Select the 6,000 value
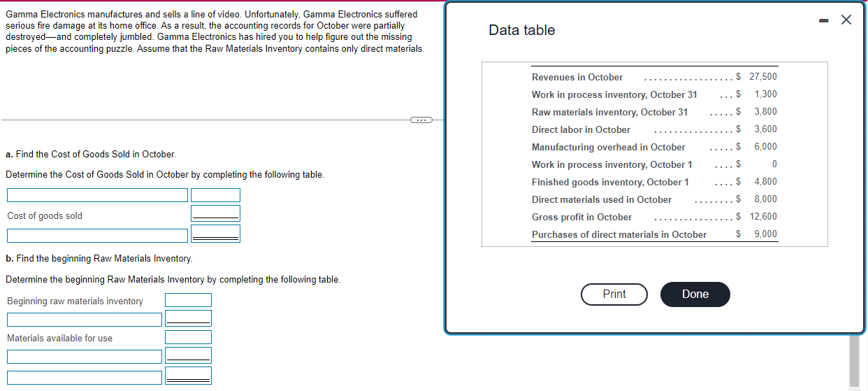 tap(765, 147)
